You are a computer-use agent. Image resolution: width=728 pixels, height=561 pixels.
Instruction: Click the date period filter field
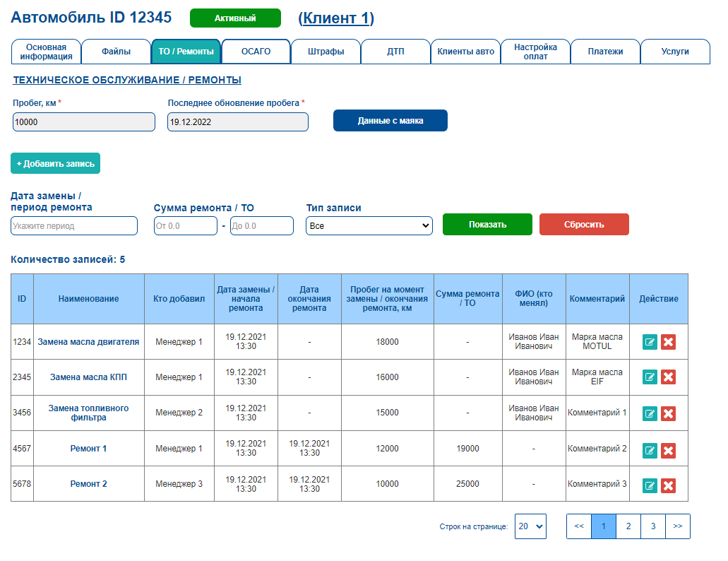[x=74, y=225]
